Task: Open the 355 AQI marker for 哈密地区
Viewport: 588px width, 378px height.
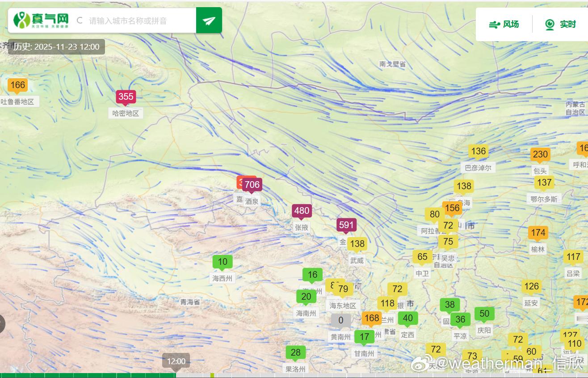Action: tap(126, 97)
